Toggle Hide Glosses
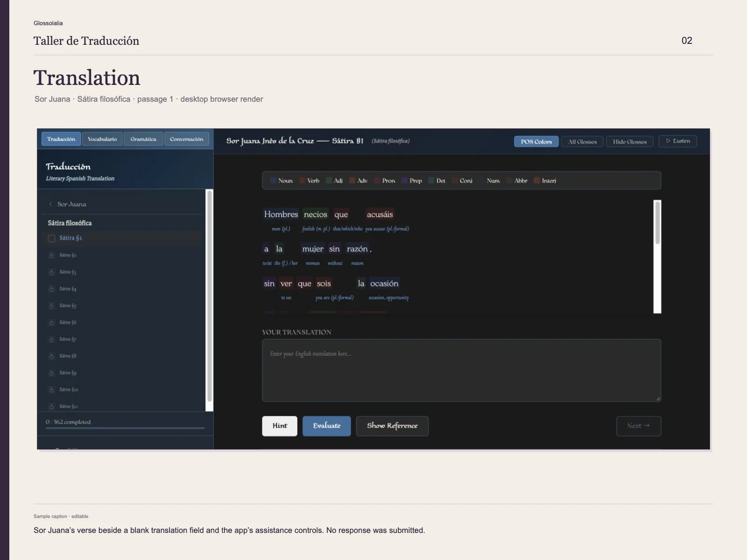Viewport: 747px width, 560px height. tap(630, 141)
